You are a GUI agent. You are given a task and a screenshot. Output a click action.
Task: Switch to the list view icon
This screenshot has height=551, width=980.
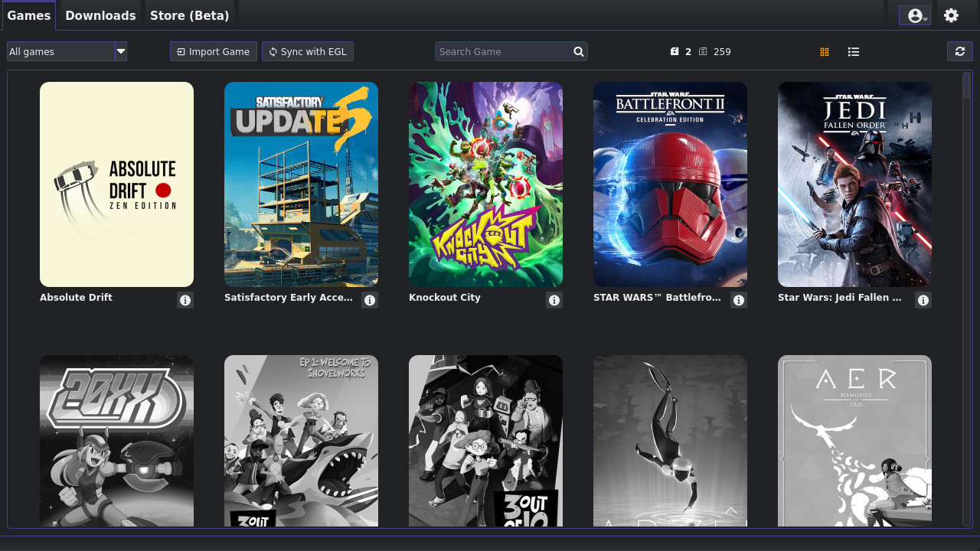(854, 51)
